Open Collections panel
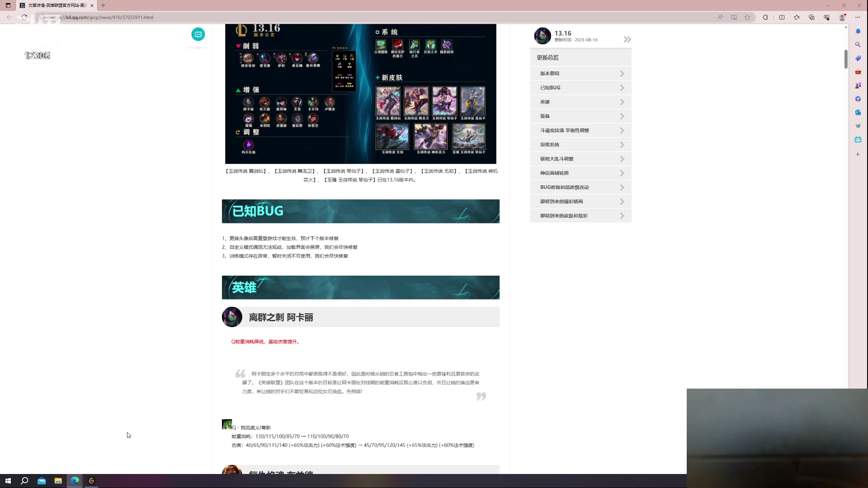The image size is (868, 488). coord(811,17)
